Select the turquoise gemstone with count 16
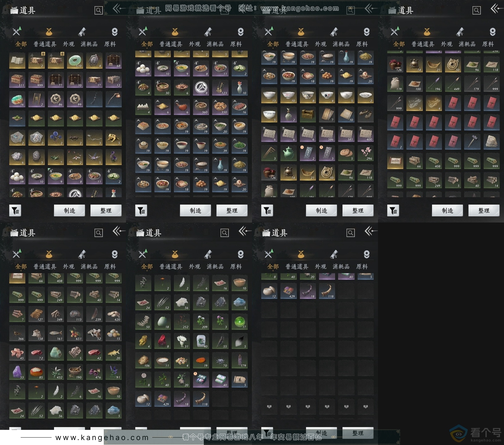The width and height of the screenshot is (504, 445). click(17, 99)
